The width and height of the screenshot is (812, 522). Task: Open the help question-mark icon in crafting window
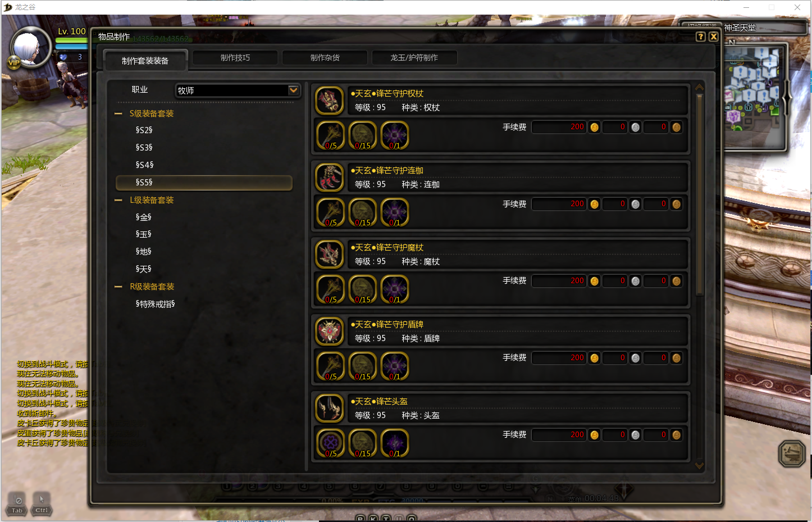coord(700,37)
